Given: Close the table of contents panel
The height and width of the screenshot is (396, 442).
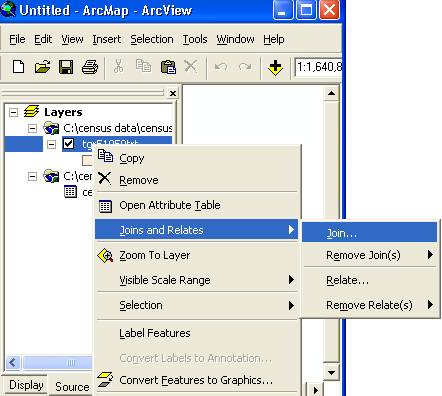Looking at the screenshot, I should coord(173,93).
